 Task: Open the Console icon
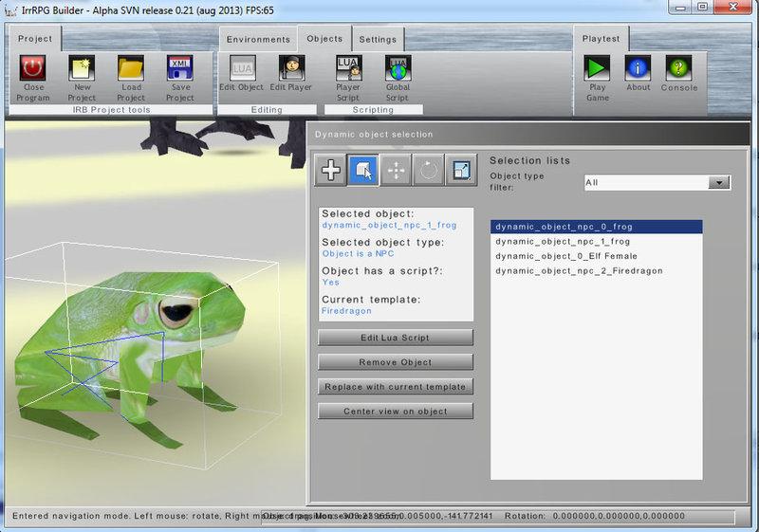click(x=678, y=68)
